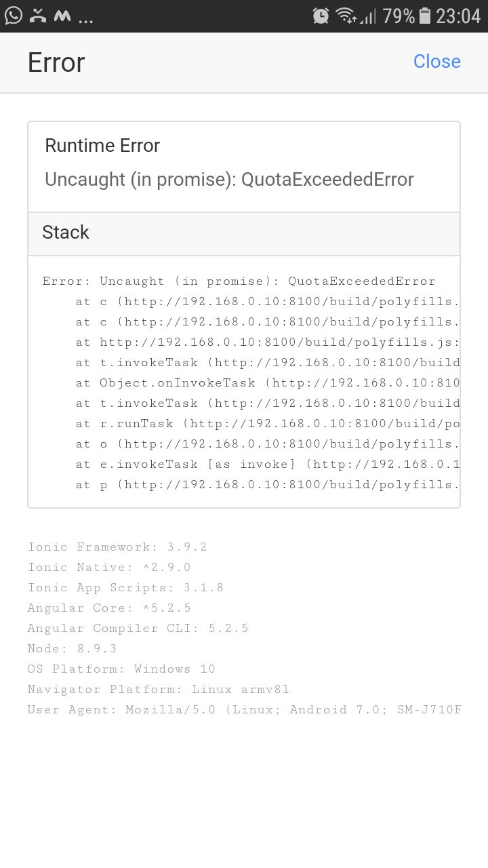This screenshot has width=488, height=868.
Task: Tap the User Agent info line
Action: click(x=244, y=710)
